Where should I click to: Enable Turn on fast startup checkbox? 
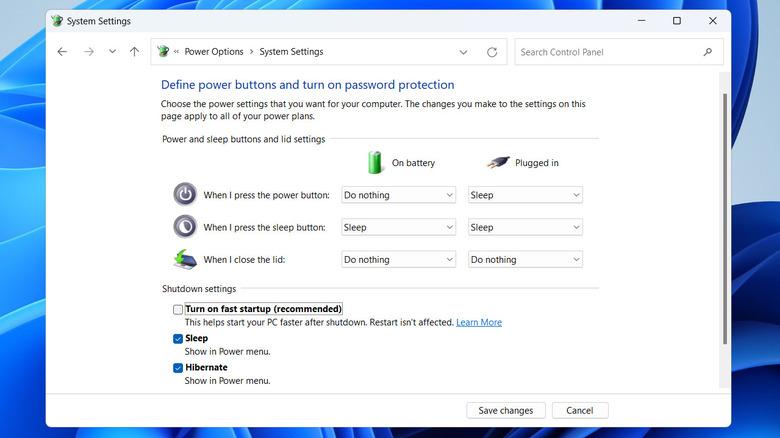point(178,310)
